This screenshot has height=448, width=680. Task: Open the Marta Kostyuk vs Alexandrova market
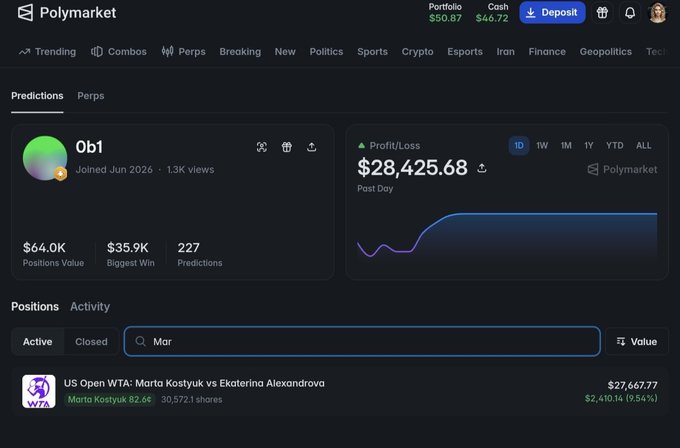point(194,383)
